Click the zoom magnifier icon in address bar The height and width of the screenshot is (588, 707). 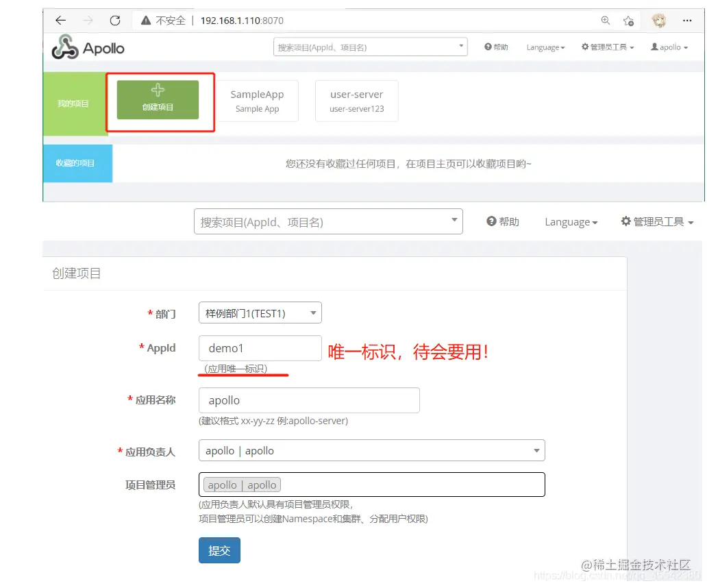click(606, 21)
